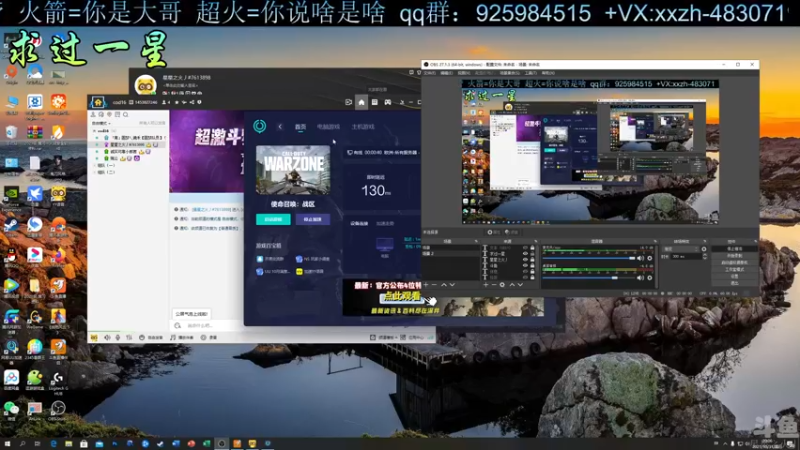Screen dimensions: 800x450
Task: Click the YY chat message input field
Action: tap(207, 326)
